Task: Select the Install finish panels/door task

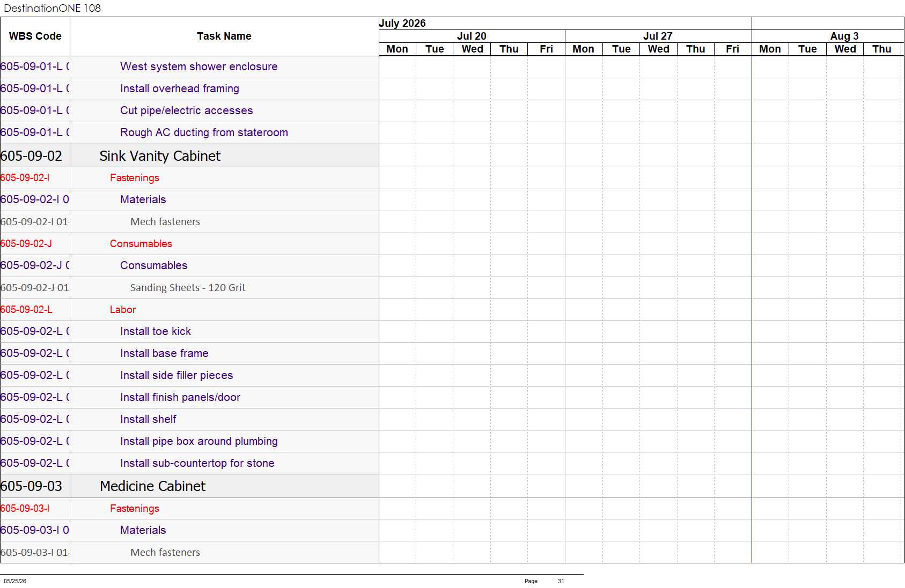Action: [180, 397]
